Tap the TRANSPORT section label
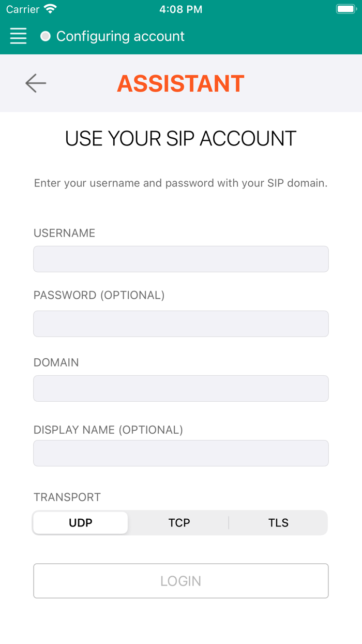This screenshot has width=362, height=644. (x=67, y=497)
